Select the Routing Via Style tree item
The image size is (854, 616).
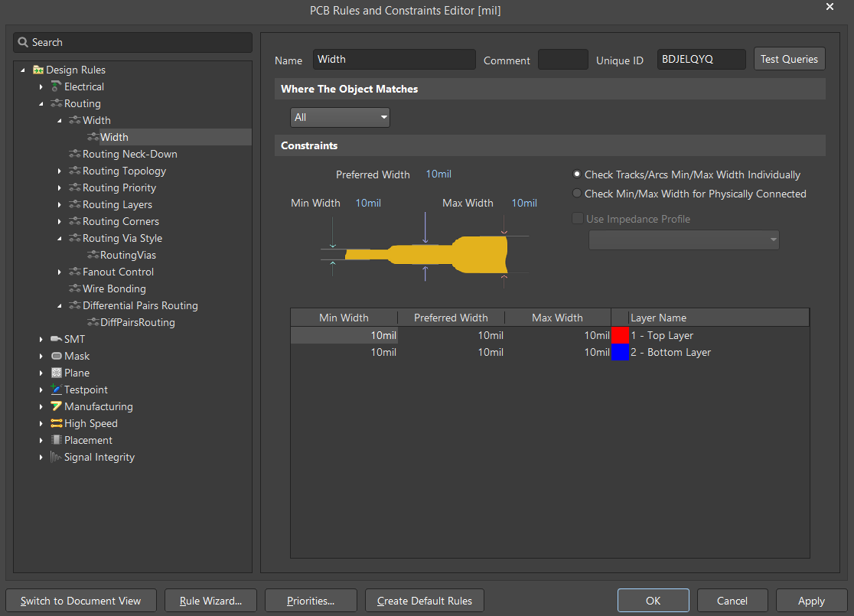click(x=122, y=239)
